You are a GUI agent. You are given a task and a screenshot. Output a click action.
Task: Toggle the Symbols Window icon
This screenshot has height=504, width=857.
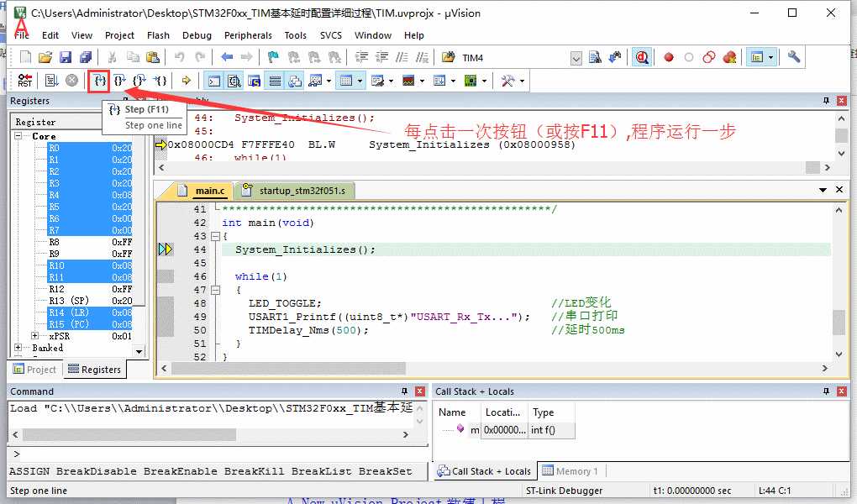[x=255, y=81]
